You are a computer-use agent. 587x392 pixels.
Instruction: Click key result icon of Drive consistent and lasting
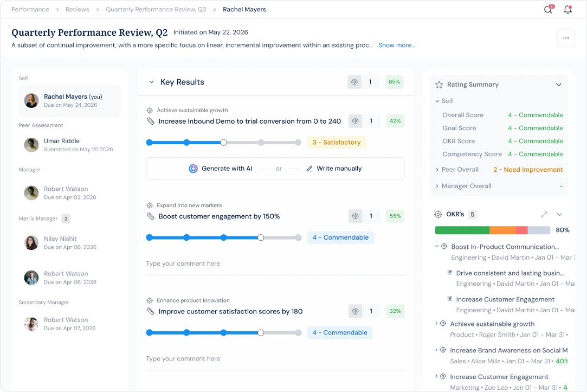(450, 272)
